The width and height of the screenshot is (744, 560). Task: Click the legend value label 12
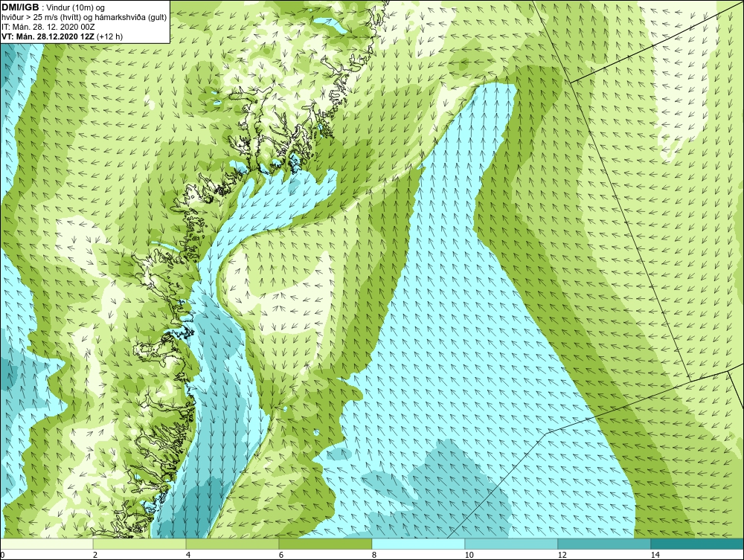[562, 555]
